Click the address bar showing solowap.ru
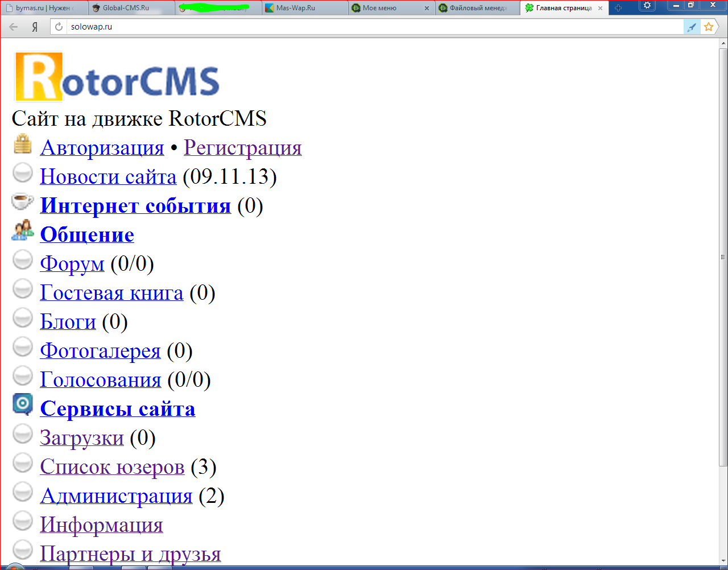 (x=370, y=27)
